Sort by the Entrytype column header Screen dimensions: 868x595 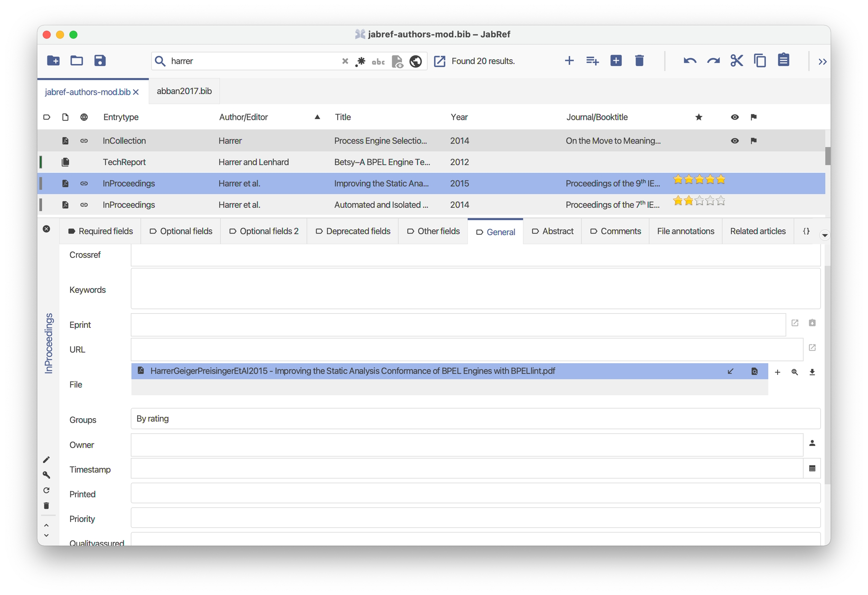coord(121,117)
